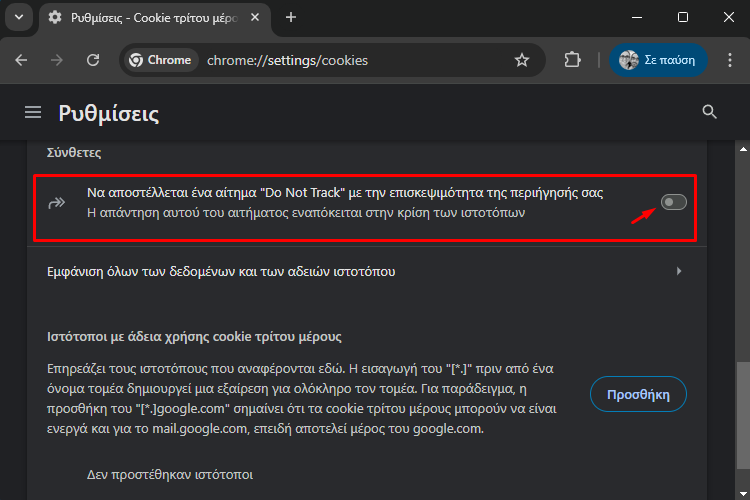This screenshot has height=500, width=750.
Task: Open the Extensions puzzle icon
Action: pos(573,60)
